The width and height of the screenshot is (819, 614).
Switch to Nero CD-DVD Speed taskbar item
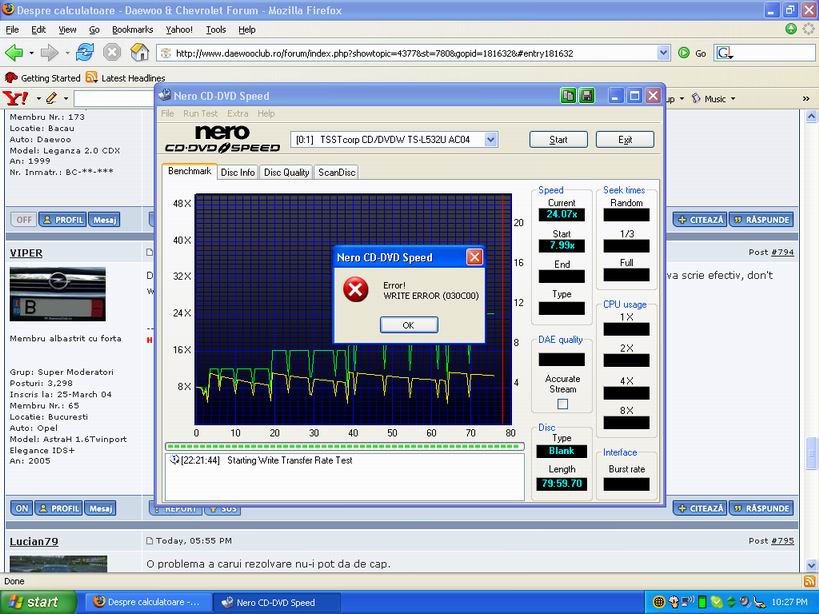click(x=277, y=602)
